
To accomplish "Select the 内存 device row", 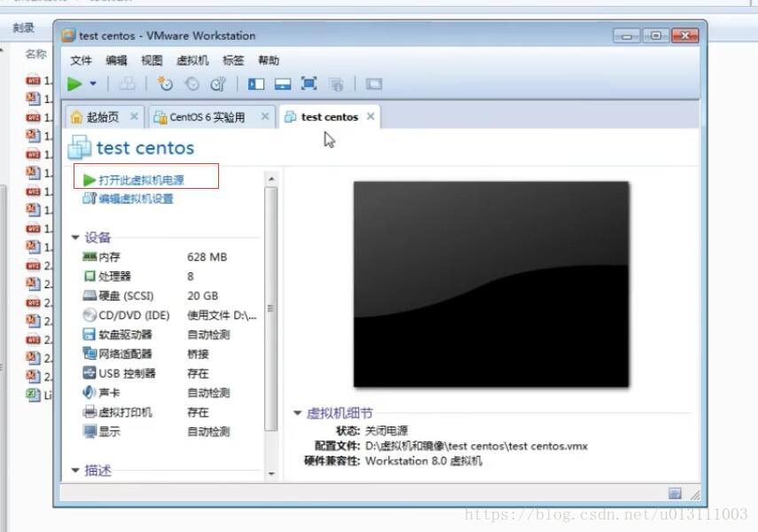I will click(x=169, y=257).
